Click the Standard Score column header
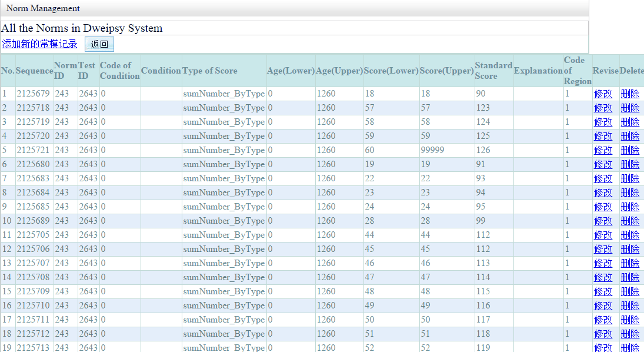The height and width of the screenshot is (352, 644). click(493, 71)
